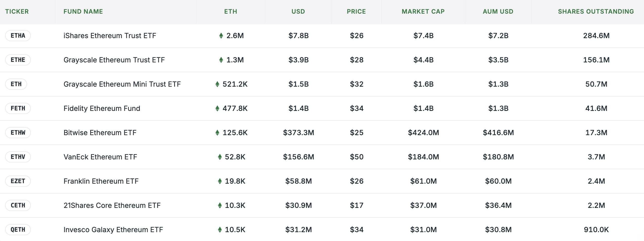Sort by Shares Outstanding column header
This screenshot has height=241, width=644.
click(596, 12)
